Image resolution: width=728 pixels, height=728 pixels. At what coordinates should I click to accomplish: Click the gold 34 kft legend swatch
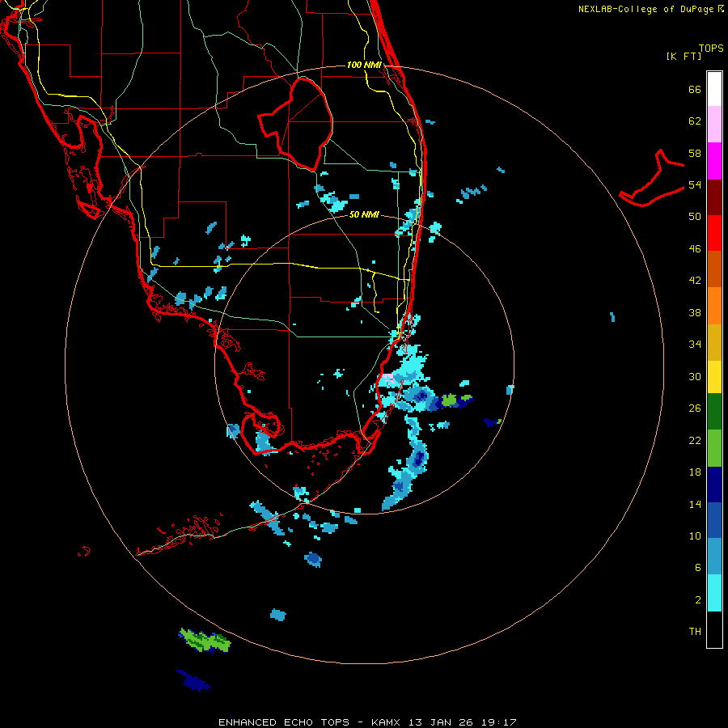(714, 342)
